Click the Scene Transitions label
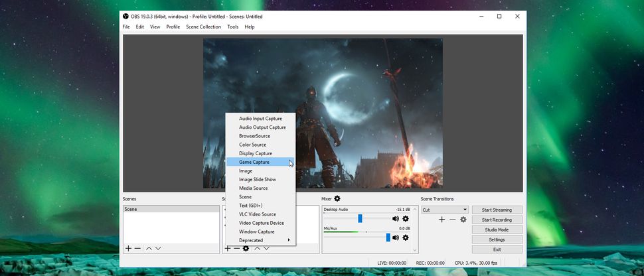 [437, 199]
